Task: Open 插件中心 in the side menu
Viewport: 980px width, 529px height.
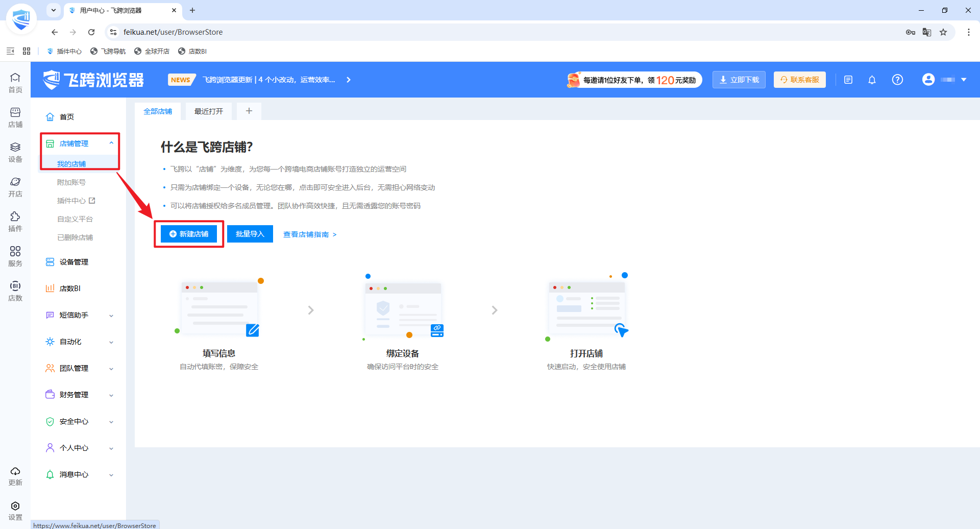Action: pos(76,201)
